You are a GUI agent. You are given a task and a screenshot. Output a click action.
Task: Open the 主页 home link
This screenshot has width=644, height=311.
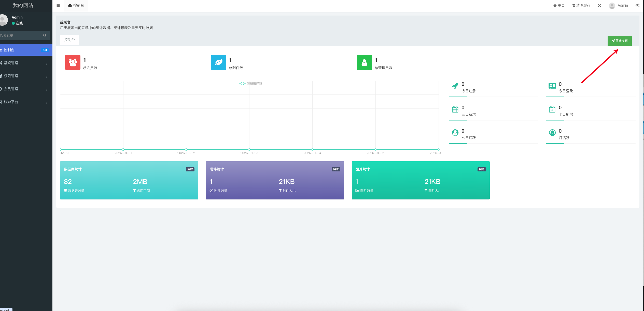(x=559, y=5)
